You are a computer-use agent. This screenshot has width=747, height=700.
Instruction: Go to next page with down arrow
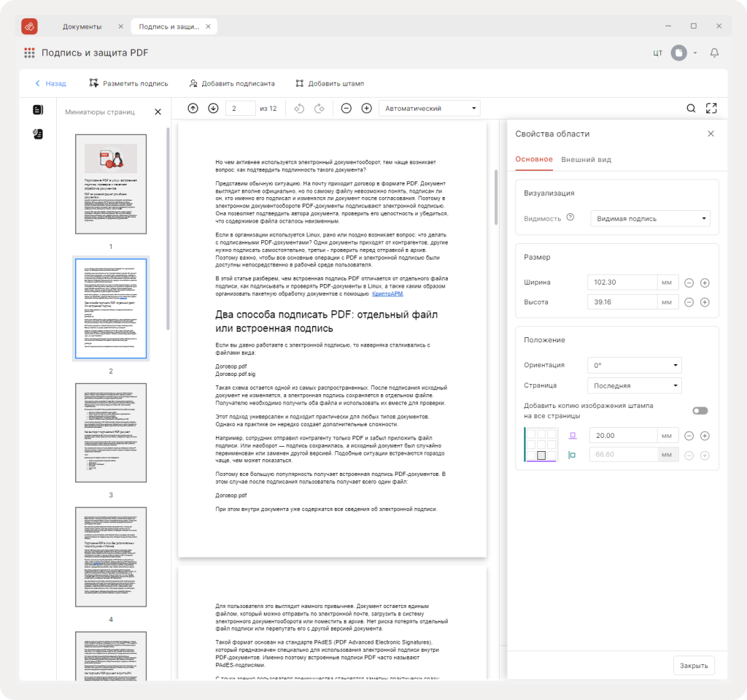pyautogui.click(x=214, y=108)
